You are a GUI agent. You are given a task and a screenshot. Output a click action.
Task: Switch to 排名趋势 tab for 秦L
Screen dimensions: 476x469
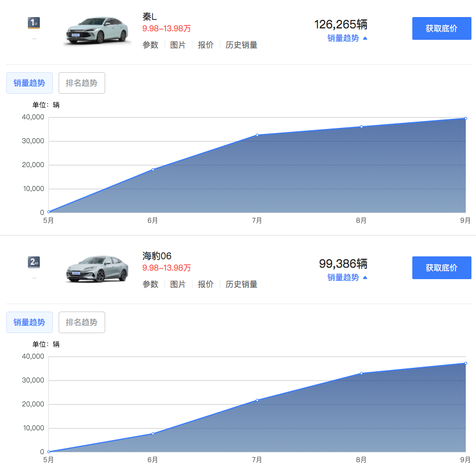(81, 83)
